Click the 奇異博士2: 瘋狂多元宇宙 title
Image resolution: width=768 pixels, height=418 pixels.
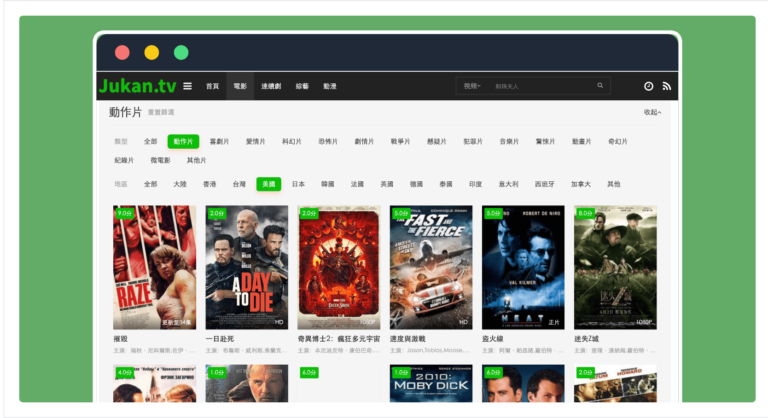tap(339, 339)
